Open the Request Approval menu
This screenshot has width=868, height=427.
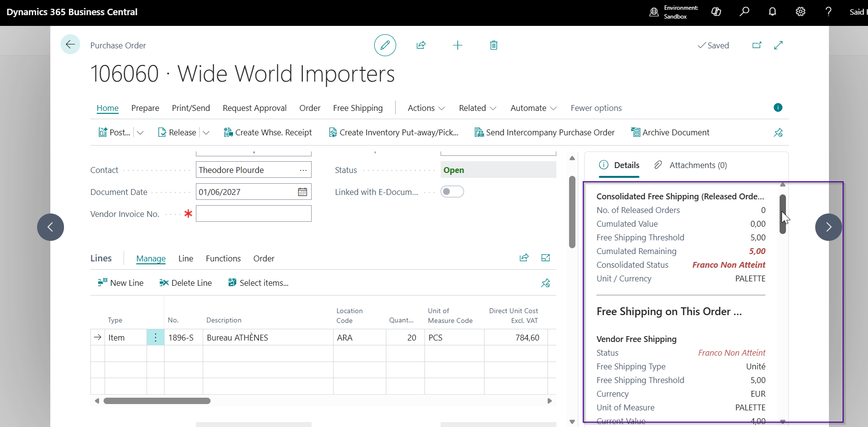click(x=254, y=108)
